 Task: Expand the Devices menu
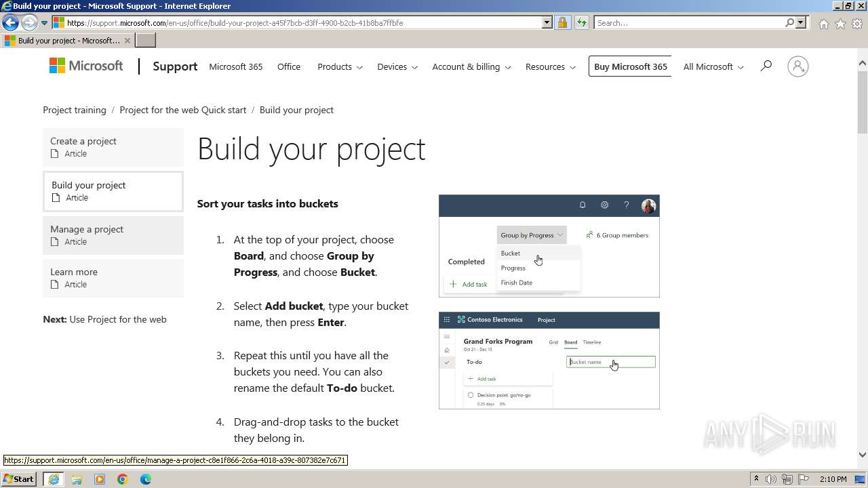point(397,66)
